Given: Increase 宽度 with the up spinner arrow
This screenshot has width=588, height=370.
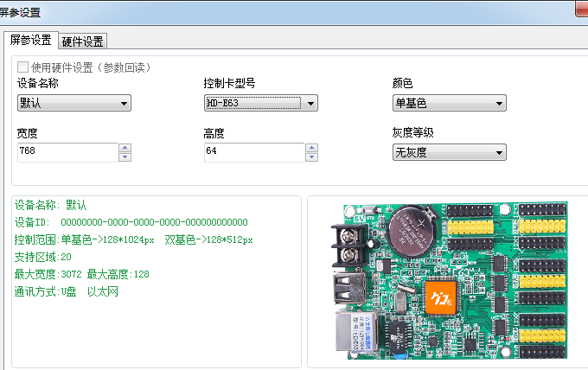Looking at the screenshot, I should (x=125, y=148).
